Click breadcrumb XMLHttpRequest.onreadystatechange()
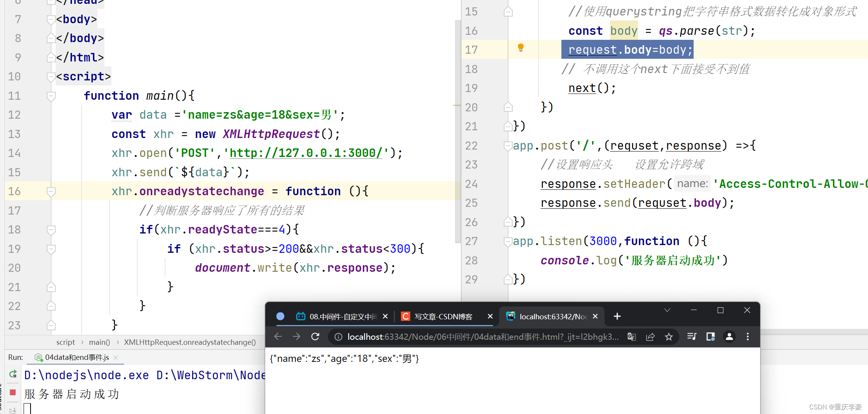The image size is (868, 414). (190, 342)
